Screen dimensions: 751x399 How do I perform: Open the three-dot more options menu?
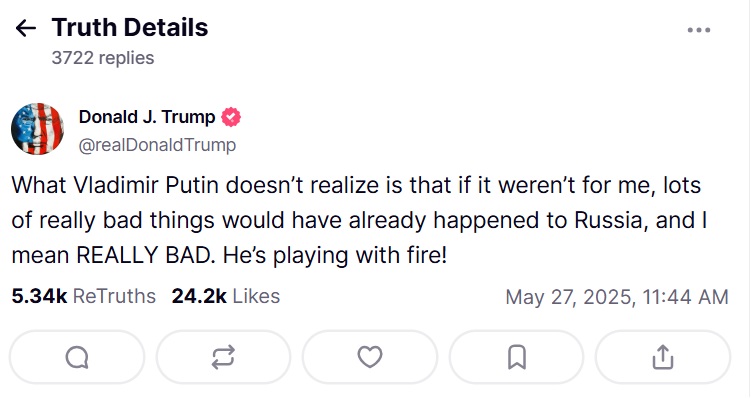pyautogui.click(x=699, y=30)
